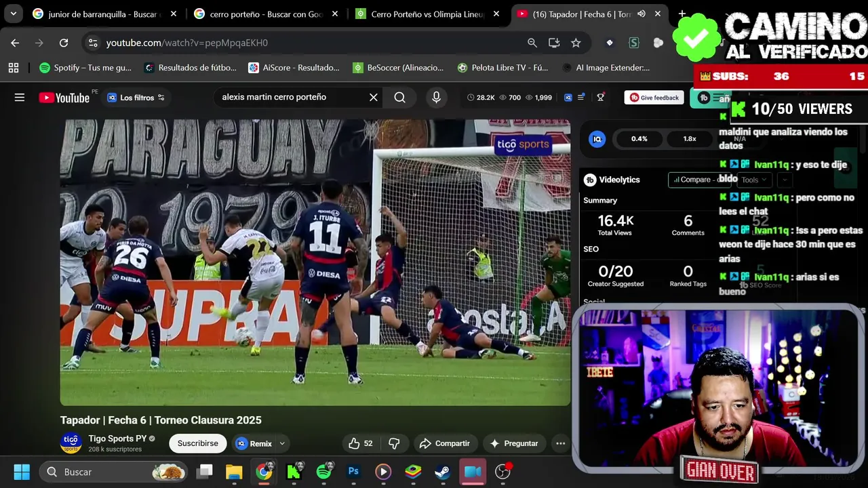The height and width of the screenshot is (488, 868).
Task: Open the YouTube hamburger guide menu
Action: (20, 98)
